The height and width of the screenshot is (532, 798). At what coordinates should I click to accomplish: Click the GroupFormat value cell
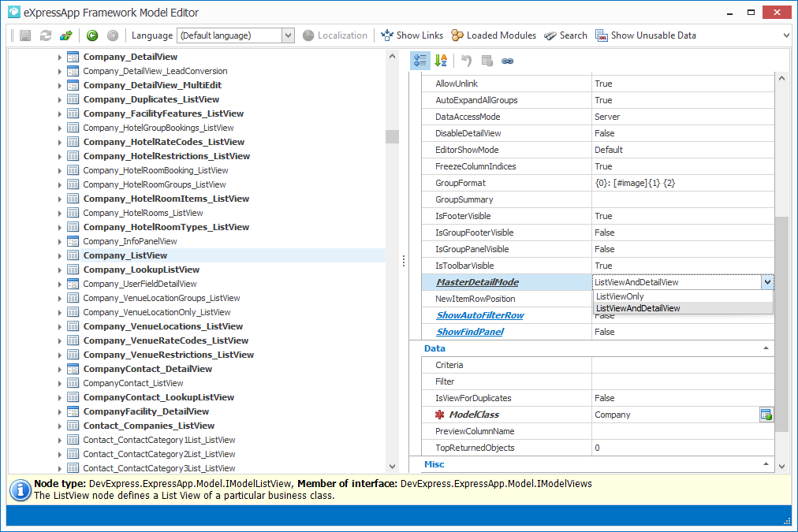683,183
